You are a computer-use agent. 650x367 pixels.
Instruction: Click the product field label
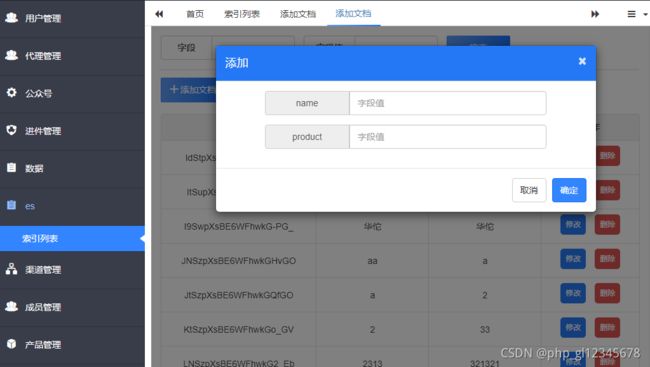tap(307, 137)
